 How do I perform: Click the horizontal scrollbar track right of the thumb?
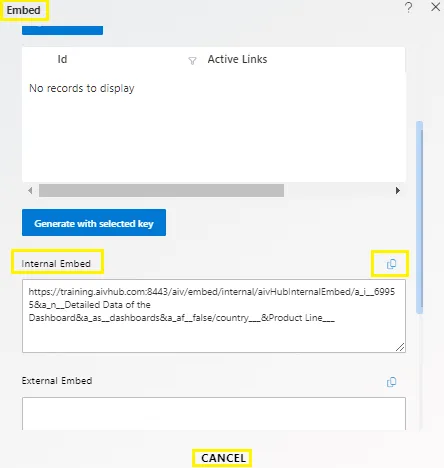coord(338,191)
